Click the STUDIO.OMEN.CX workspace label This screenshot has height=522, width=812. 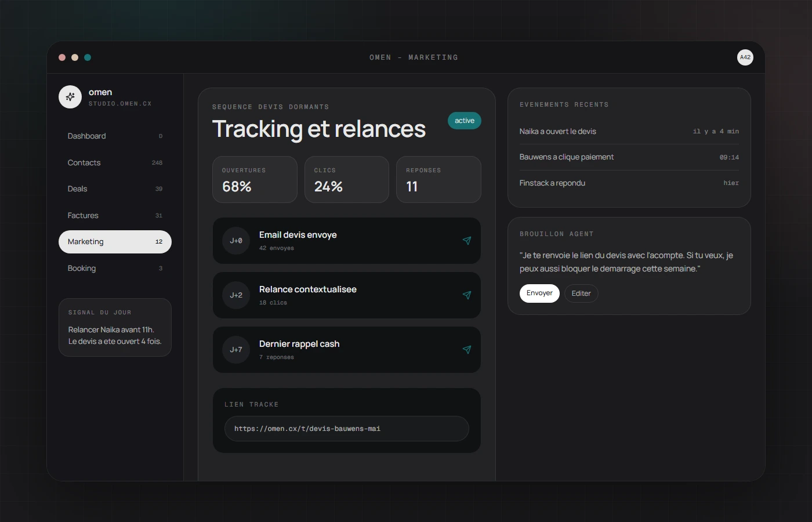coord(120,104)
